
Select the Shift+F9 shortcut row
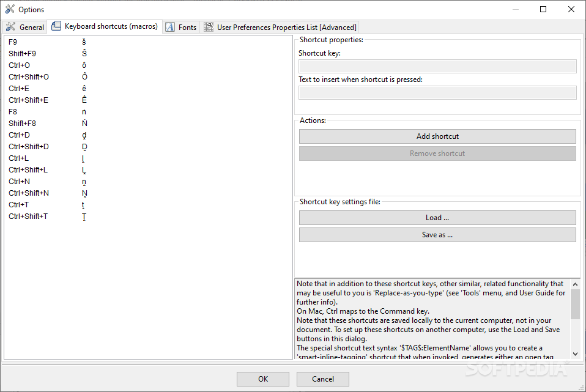click(149, 53)
